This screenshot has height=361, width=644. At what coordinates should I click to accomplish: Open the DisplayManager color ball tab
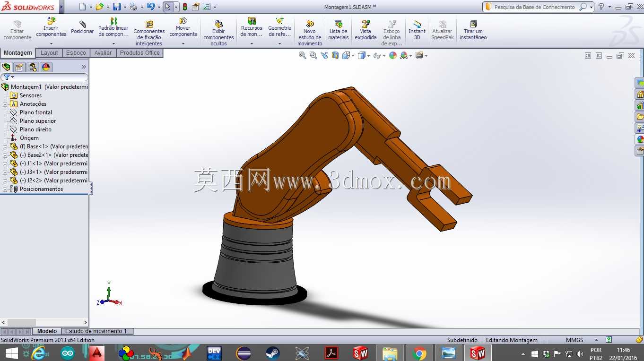point(46,67)
